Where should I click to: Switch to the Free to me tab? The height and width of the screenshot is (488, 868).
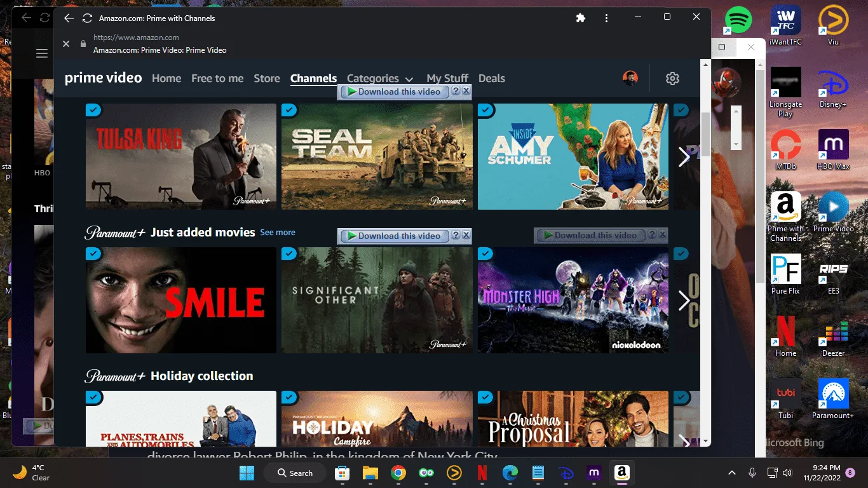(x=217, y=78)
